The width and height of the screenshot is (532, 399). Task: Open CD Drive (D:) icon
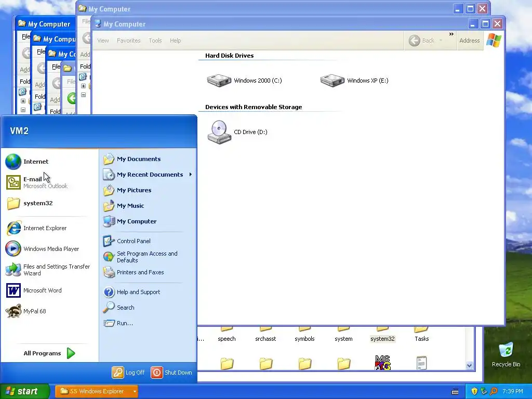(219, 132)
